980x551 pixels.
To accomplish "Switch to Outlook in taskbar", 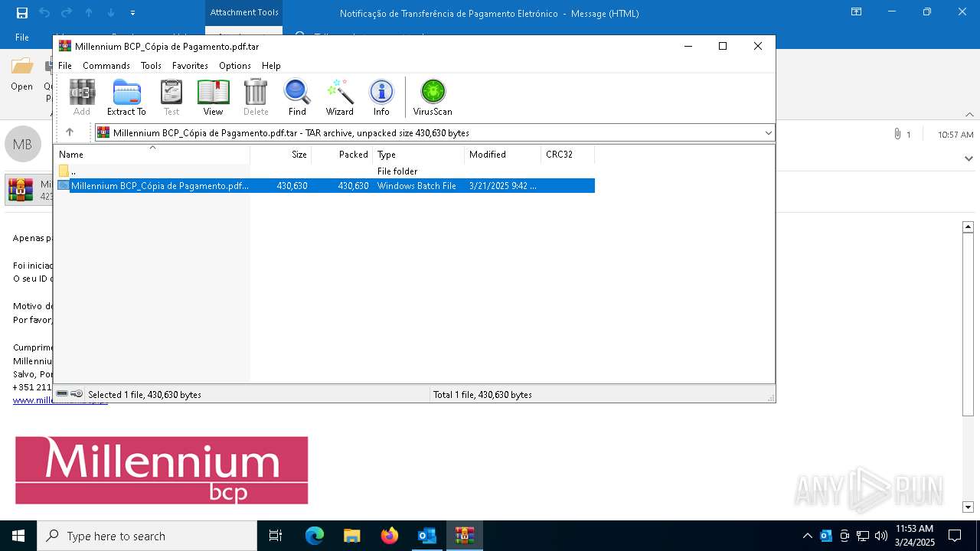I will (426, 536).
